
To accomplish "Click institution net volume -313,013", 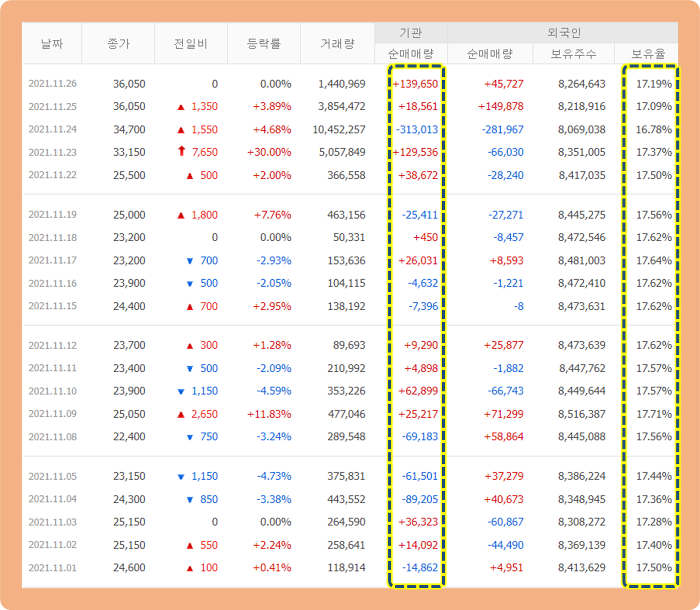I will pos(417,129).
